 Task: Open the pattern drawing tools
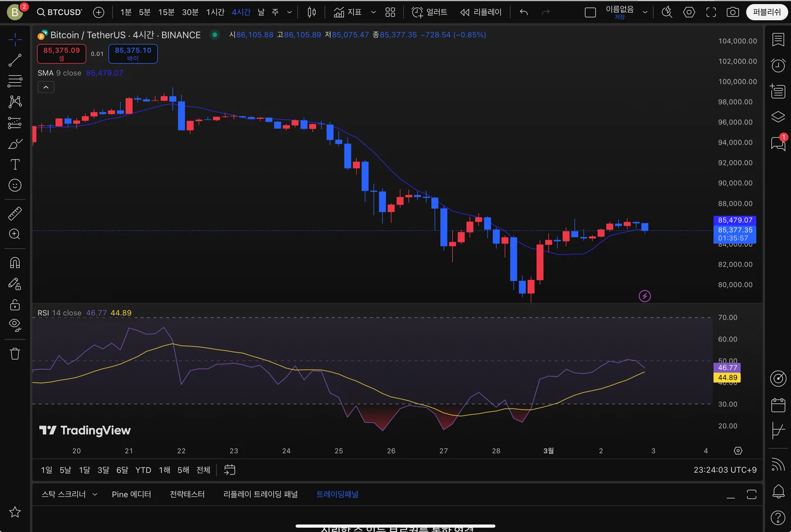tap(15, 101)
